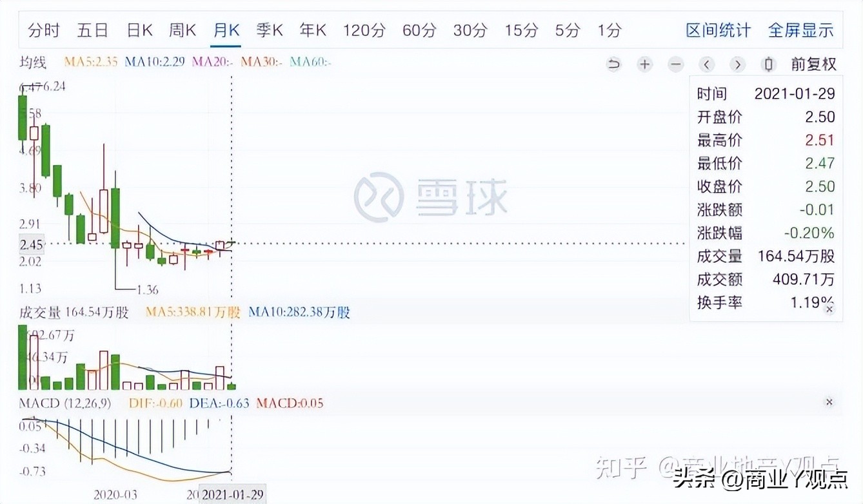Open the 前复权 adjustment dropdown
Viewport: 863px width, 504px height.
[x=813, y=64]
